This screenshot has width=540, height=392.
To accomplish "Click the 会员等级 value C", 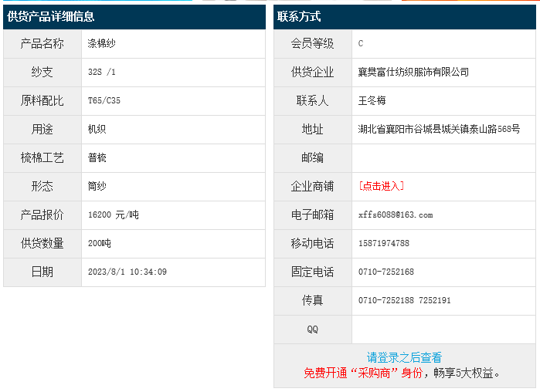I will (361, 43).
